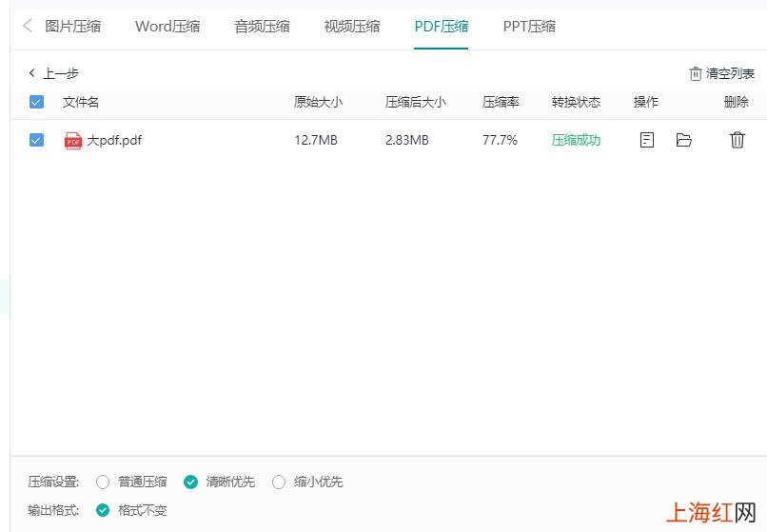This screenshot has width=767, height=532.
Task: Switch to the PPT压缩 tab
Action: (x=529, y=26)
